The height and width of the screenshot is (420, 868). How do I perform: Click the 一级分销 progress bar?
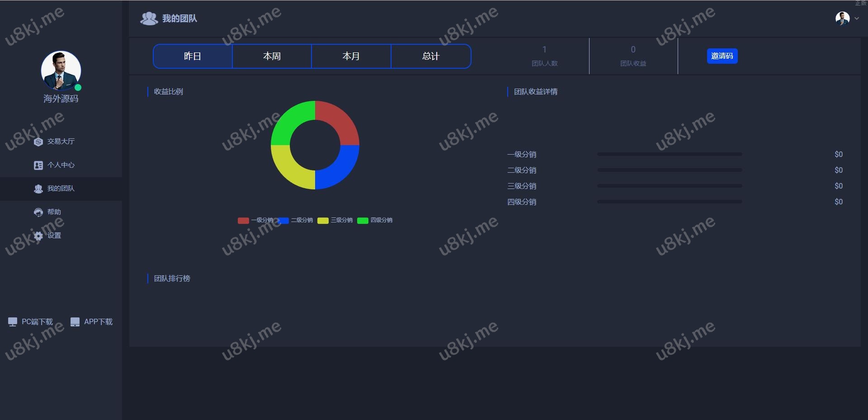(x=669, y=155)
